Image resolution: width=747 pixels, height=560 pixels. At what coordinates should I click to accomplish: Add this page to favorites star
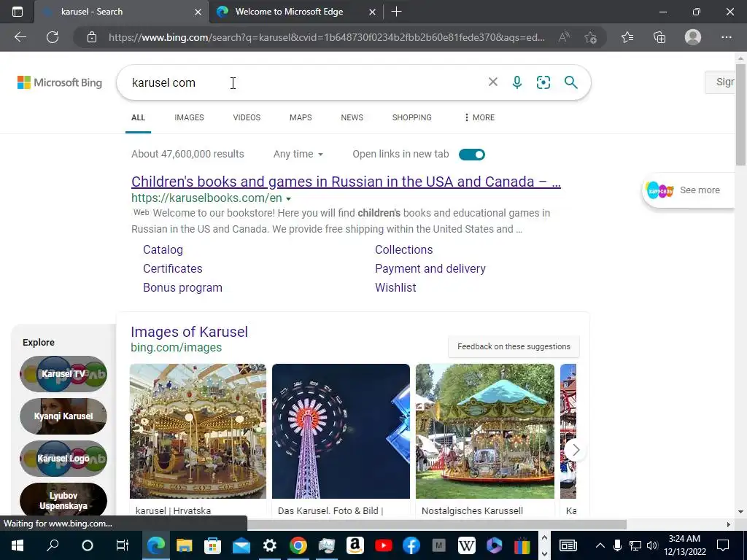[x=590, y=37]
